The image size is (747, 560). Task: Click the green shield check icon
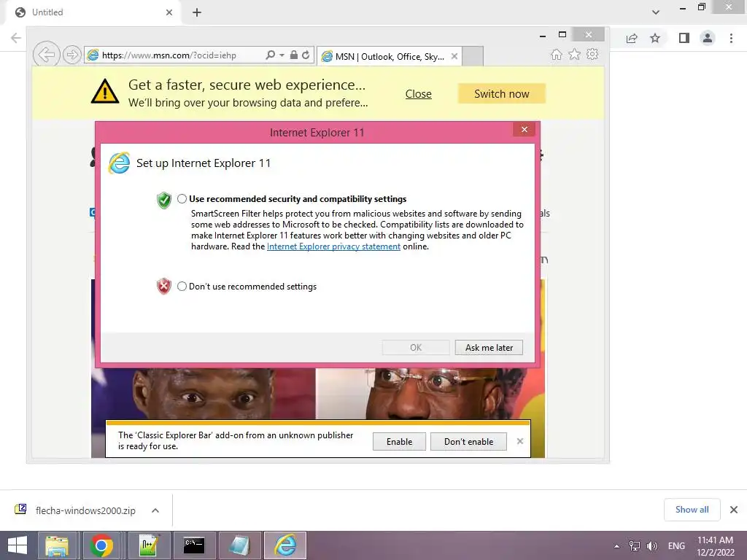point(164,201)
